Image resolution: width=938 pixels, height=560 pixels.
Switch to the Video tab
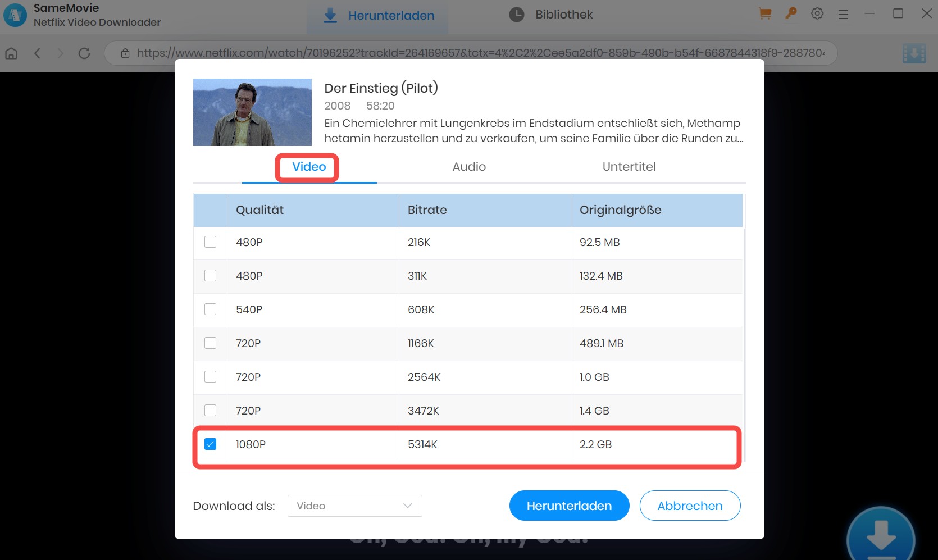pos(309,167)
